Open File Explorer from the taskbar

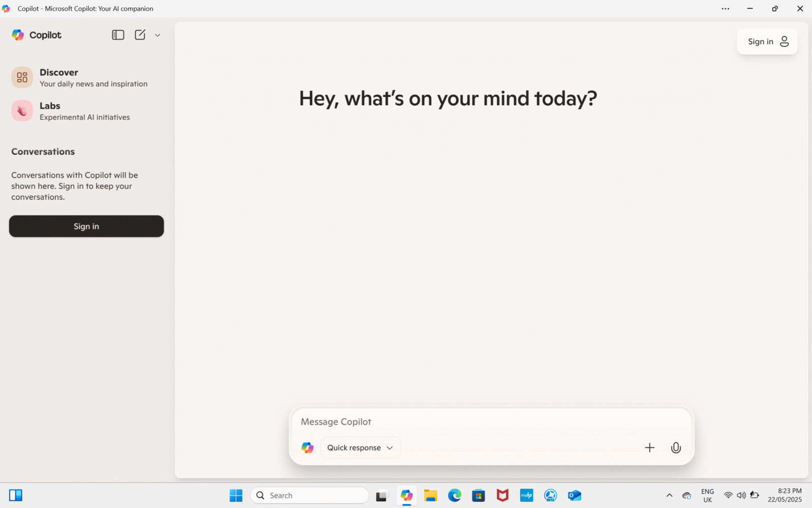(x=431, y=495)
